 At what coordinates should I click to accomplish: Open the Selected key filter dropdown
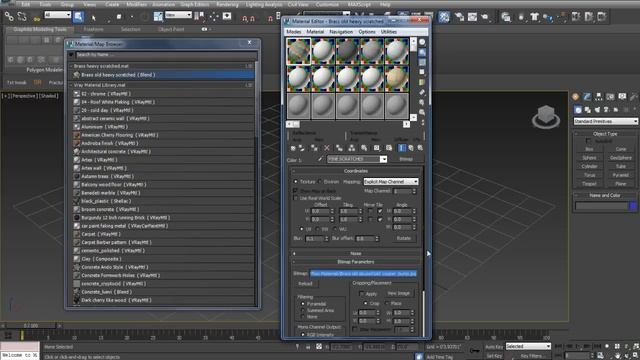(x=528, y=346)
